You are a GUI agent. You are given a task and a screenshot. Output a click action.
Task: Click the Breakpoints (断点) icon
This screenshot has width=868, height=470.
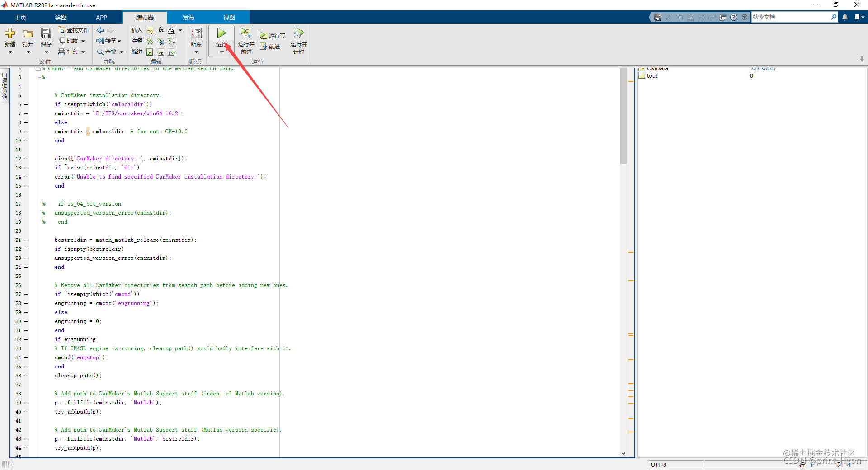coord(196,33)
